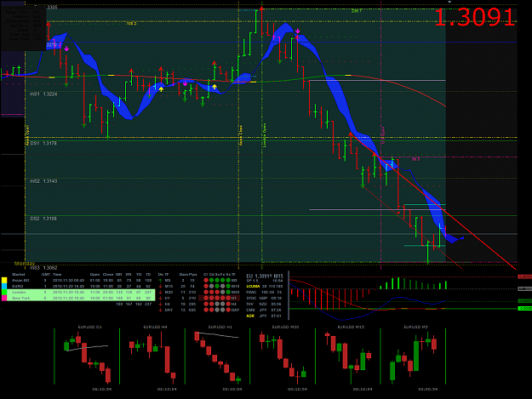The height and width of the screenshot is (399, 532).
Task: Click the yellow ADR label
Action: [x=250, y=316]
